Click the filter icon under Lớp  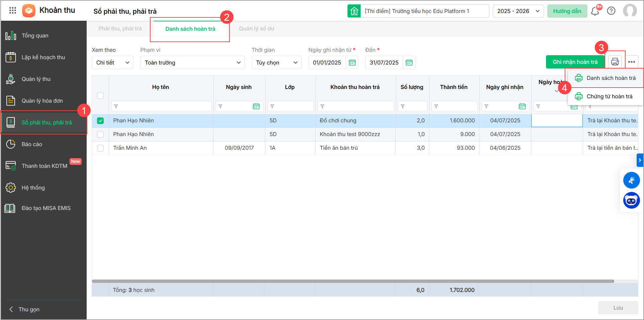pos(272,106)
